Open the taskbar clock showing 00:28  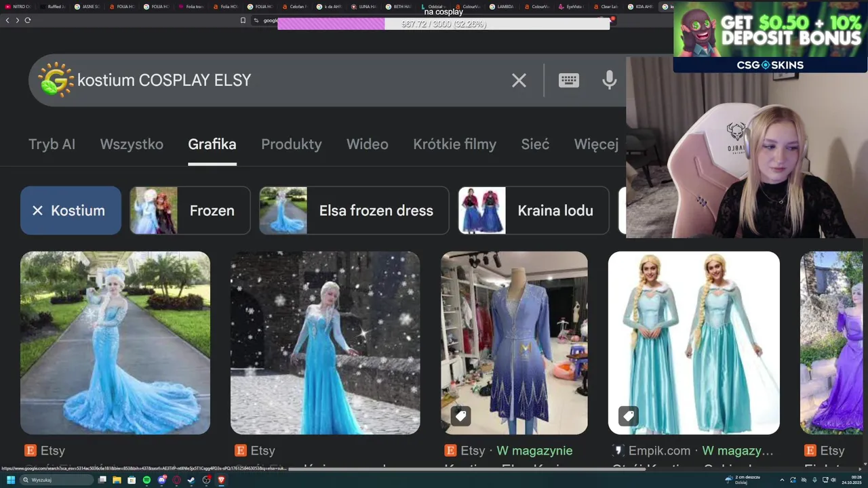pos(852,480)
